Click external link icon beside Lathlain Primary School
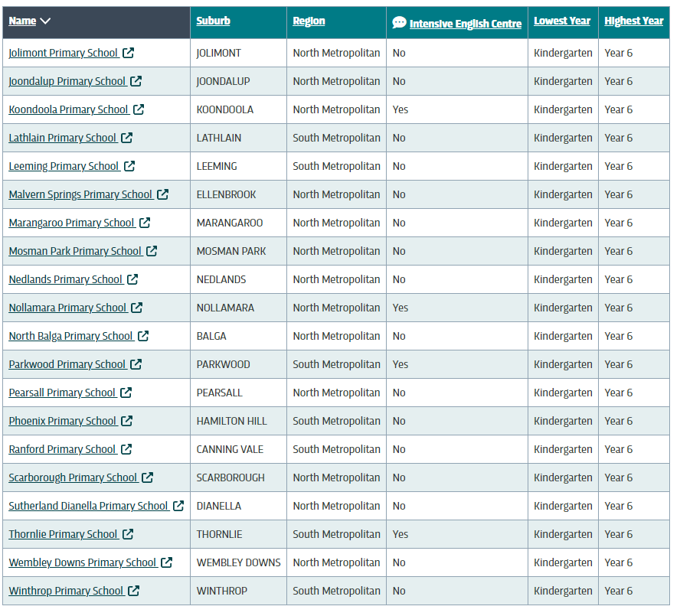Image resolution: width=680 pixels, height=616 pixels. point(126,138)
